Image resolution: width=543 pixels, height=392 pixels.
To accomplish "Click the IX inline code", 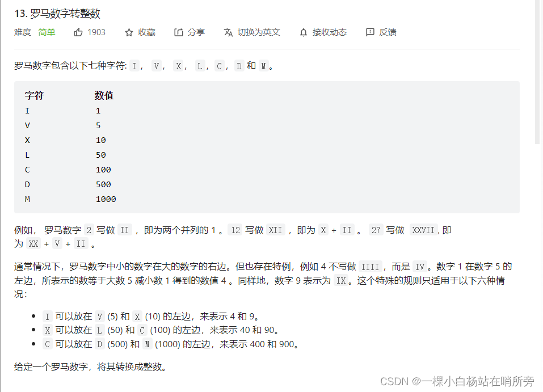I will pyautogui.click(x=341, y=280).
